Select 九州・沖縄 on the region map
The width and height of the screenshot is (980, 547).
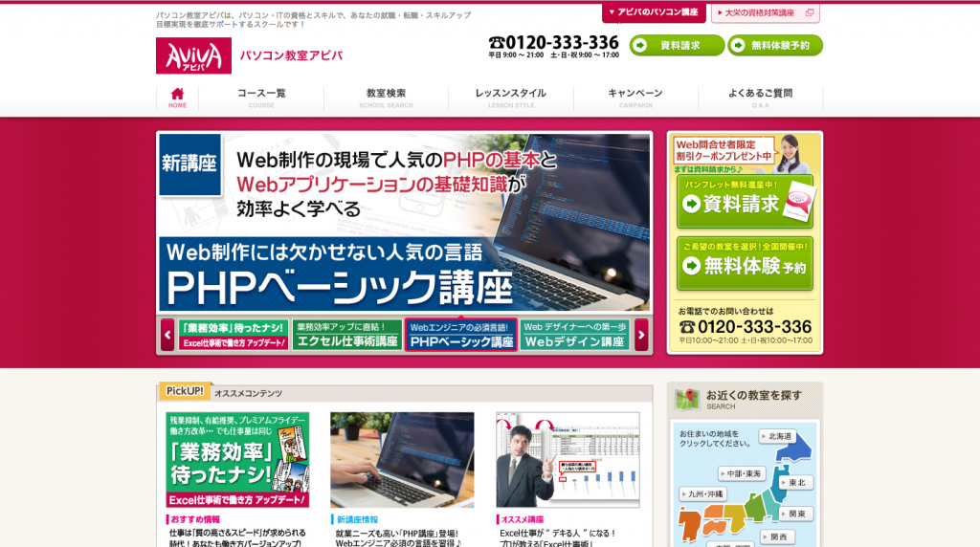click(x=703, y=493)
